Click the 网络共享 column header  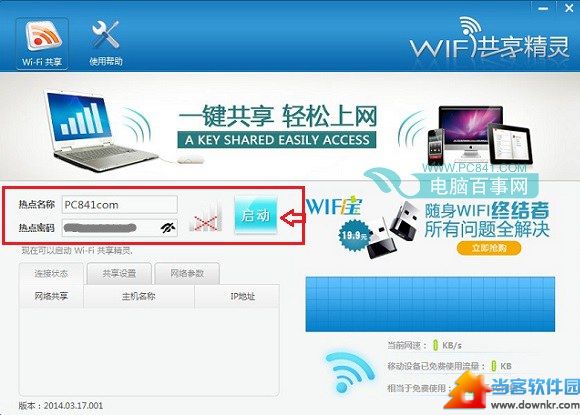pos(51,296)
